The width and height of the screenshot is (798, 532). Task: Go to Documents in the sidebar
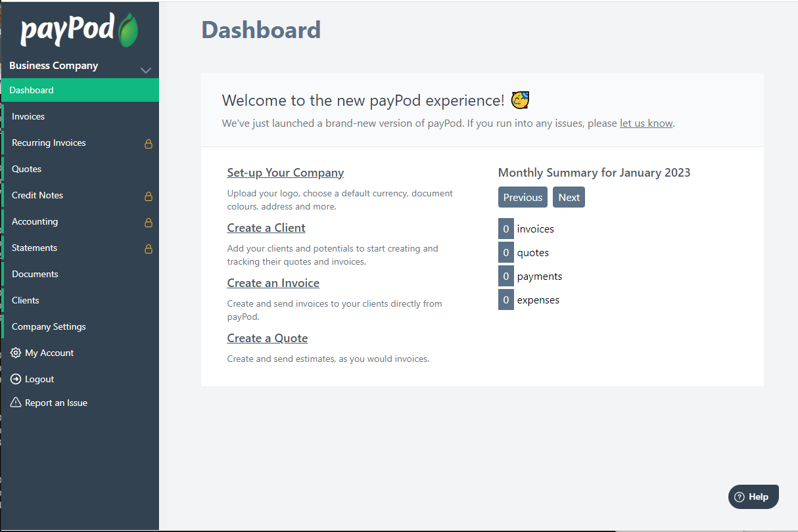[80, 274]
